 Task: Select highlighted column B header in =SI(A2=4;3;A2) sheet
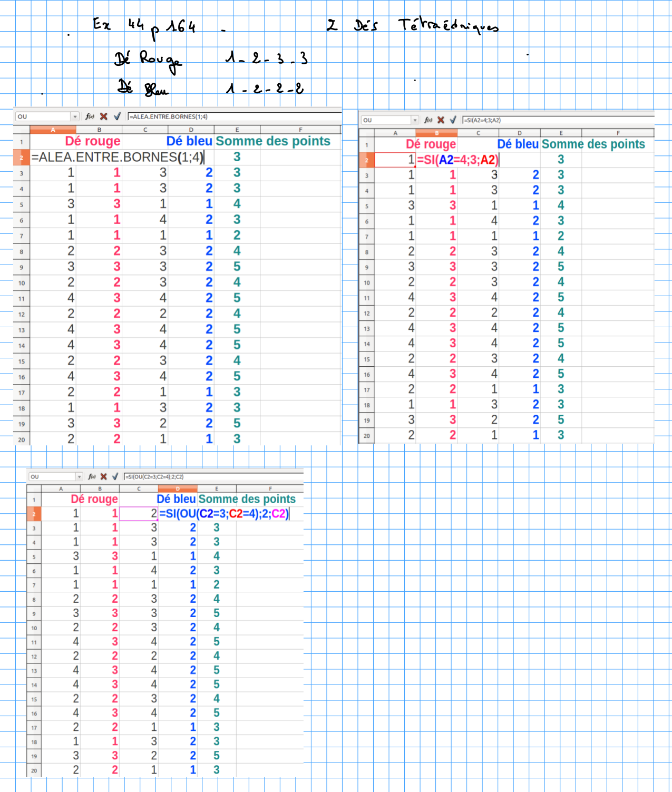tap(436, 133)
